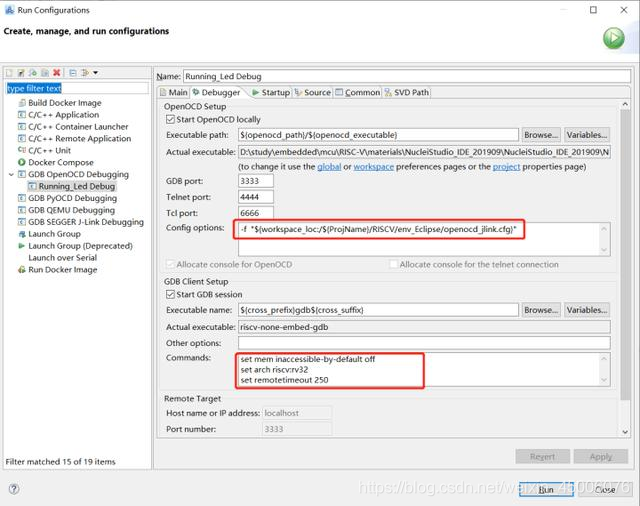Click the Export launch configuration icon
Viewport: 640px width, 506px height.
[x=33, y=73]
